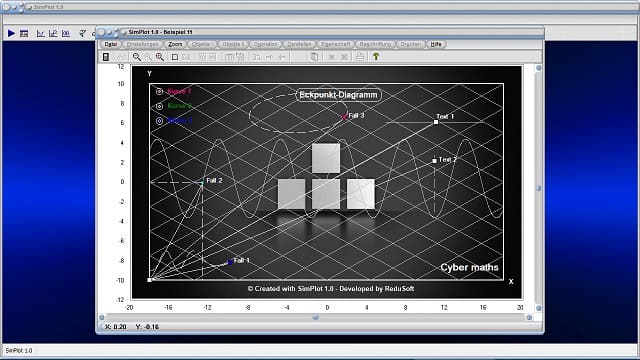
Task: Select the third chart icon in main toolbar
Action: point(66,33)
